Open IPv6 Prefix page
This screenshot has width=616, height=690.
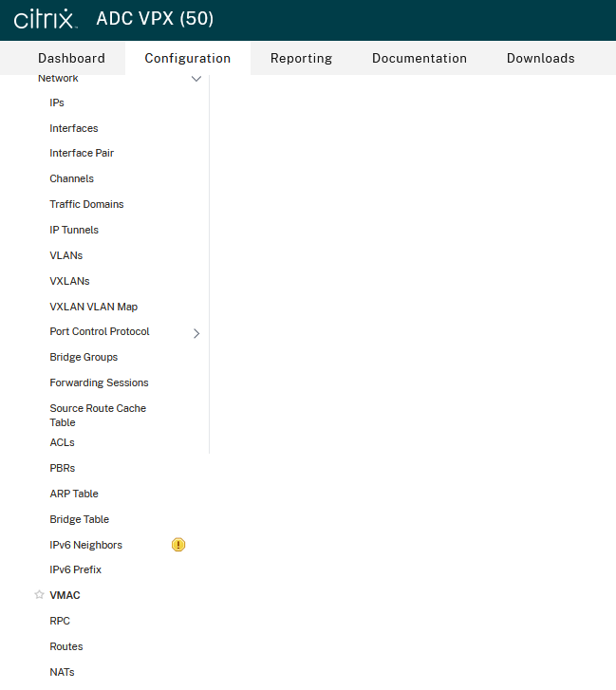(x=76, y=569)
